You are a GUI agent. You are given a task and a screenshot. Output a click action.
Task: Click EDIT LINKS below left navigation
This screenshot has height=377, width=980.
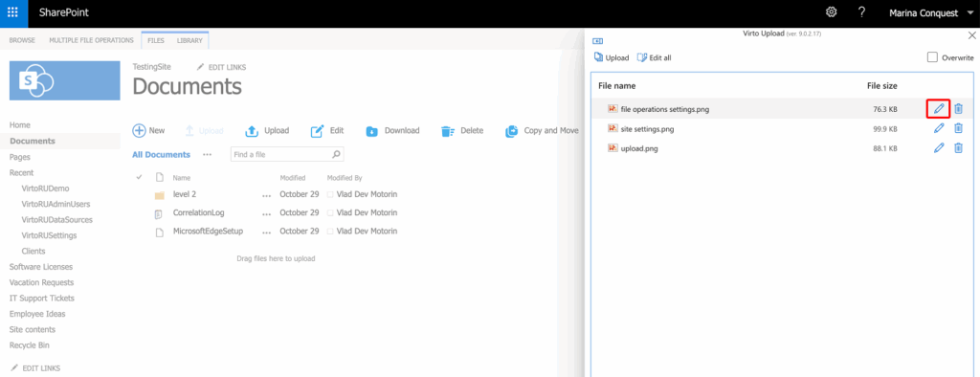(x=35, y=368)
